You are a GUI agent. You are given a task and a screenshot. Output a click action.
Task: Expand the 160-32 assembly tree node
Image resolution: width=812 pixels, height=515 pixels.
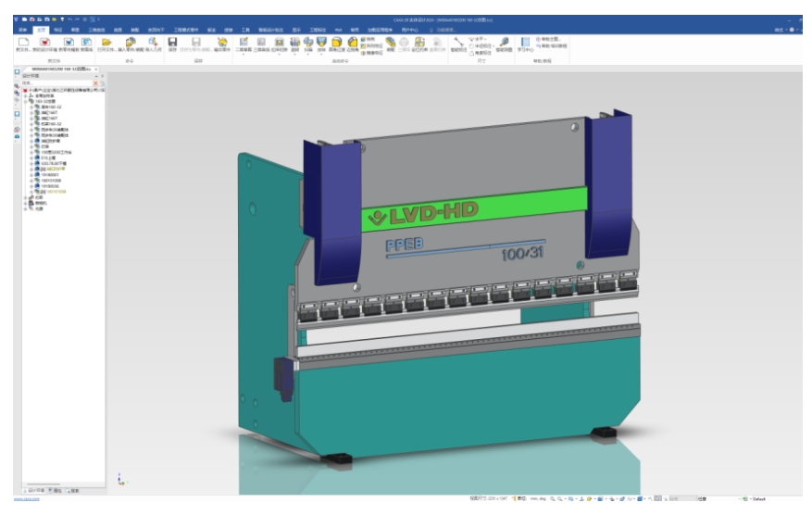[x=25, y=102]
